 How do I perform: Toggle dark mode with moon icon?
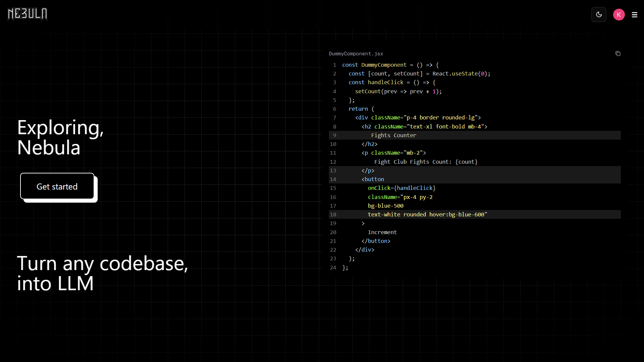coord(599,14)
